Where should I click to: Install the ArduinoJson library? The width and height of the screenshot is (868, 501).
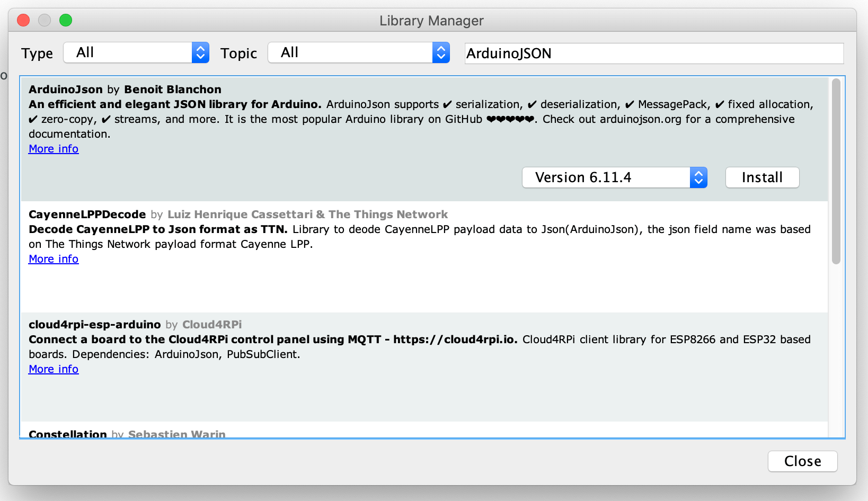[x=762, y=177]
